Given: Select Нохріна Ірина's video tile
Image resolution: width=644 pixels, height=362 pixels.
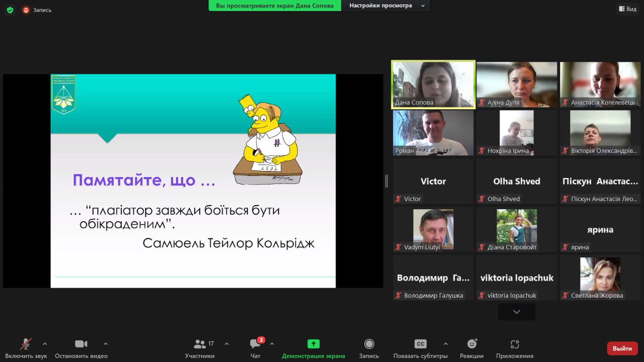Looking at the screenshot, I should (x=517, y=133).
